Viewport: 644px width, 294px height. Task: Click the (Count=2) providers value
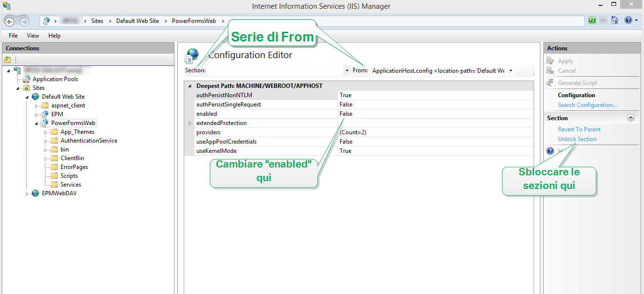353,132
